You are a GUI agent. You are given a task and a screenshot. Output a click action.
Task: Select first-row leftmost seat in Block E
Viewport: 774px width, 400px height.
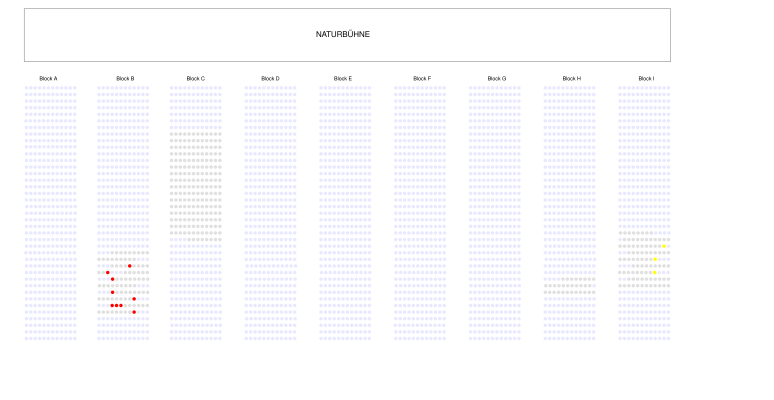(x=321, y=88)
